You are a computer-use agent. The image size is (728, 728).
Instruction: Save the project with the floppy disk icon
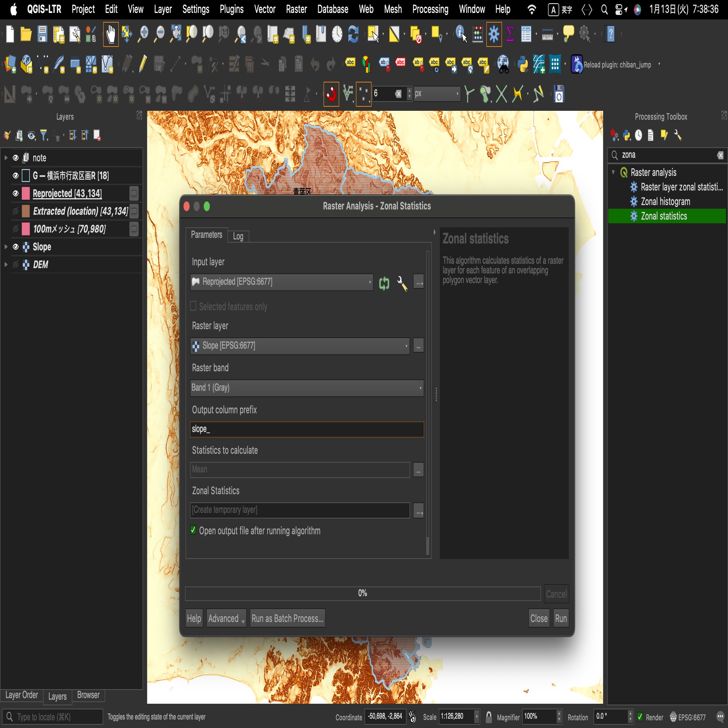click(x=42, y=34)
